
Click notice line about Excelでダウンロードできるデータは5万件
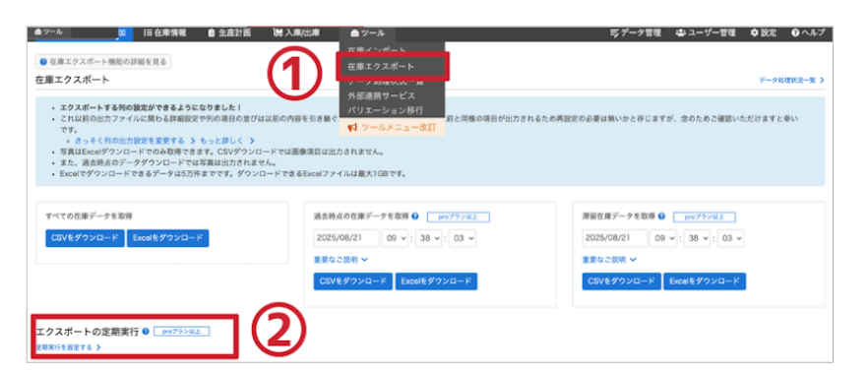point(233,174)
